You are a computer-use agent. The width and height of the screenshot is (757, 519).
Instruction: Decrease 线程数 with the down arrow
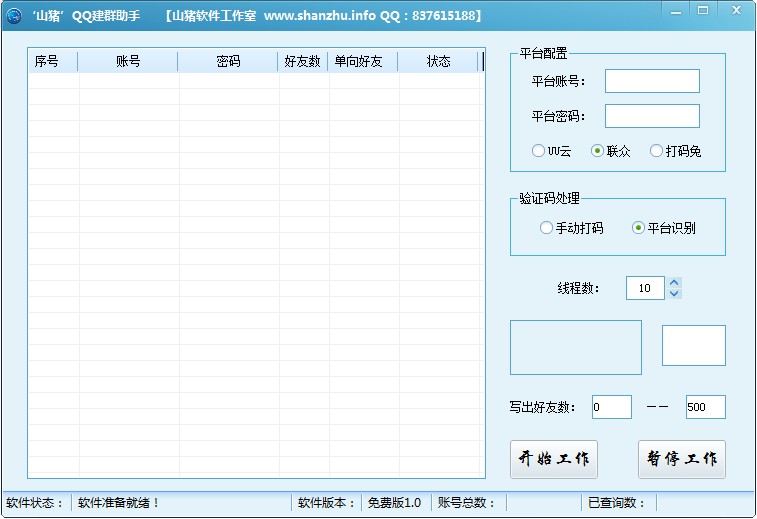[674, 294]
